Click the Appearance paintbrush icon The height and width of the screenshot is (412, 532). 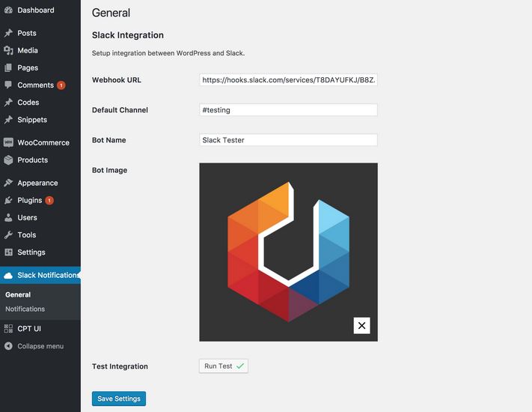(8, 183)
